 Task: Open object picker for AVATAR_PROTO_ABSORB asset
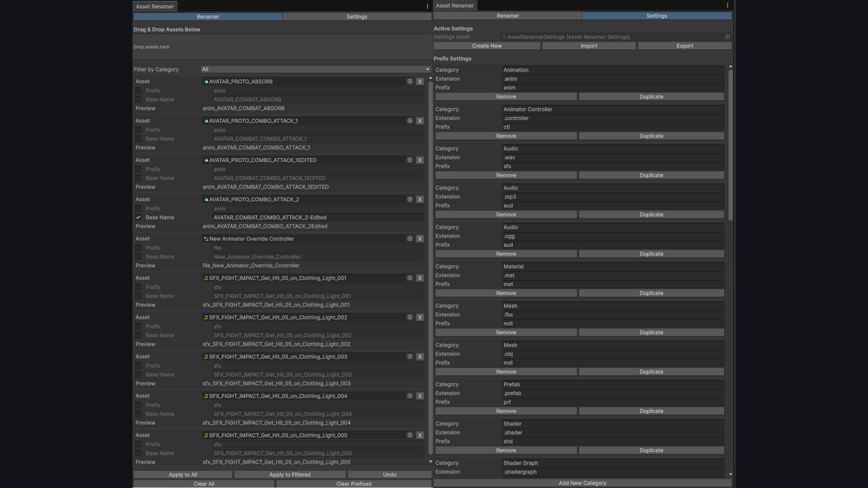[x=410, y=82]
